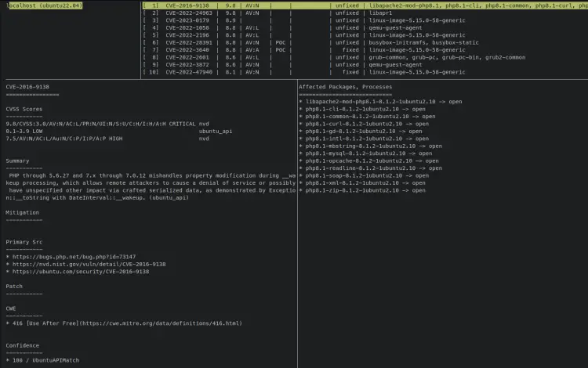Click the Summary heading
This screenshot has width=588, height=368.
click(x=17, y=161)
